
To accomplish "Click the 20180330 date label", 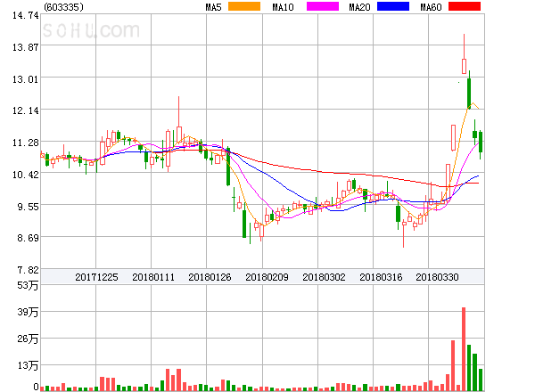I will point(437,277).
